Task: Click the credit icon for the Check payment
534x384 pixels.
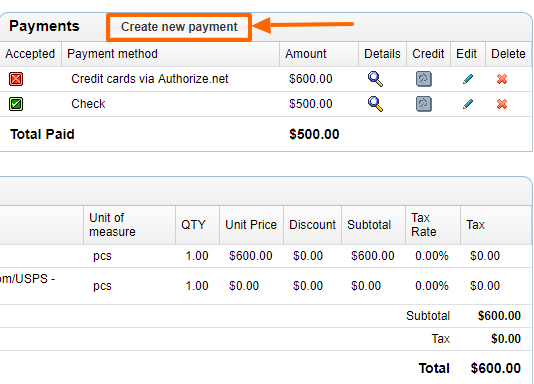Action: pyautogui.click(x=424, y=104)
